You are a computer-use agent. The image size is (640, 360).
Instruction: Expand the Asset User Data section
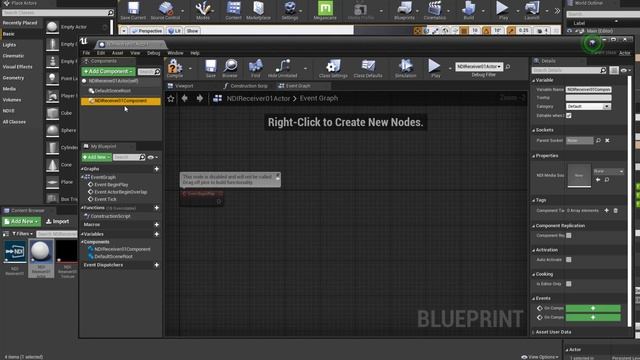[x=533, y=332]
